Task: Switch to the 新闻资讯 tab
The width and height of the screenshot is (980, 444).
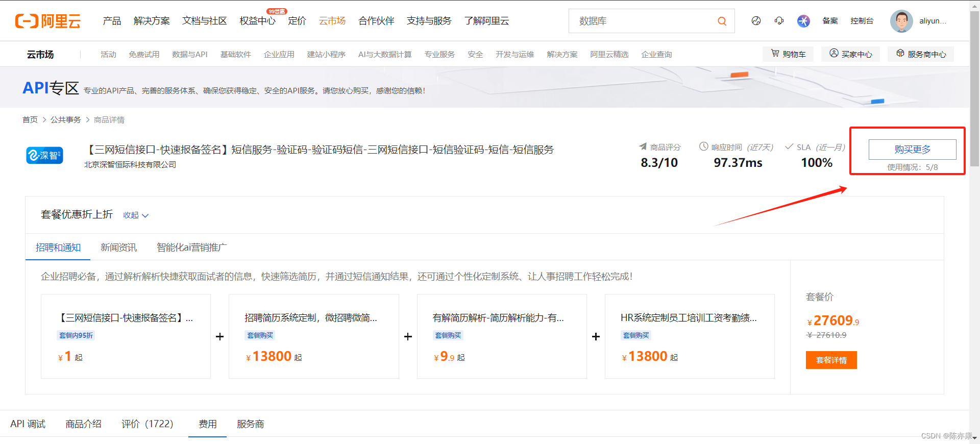Action: point(118,248)
